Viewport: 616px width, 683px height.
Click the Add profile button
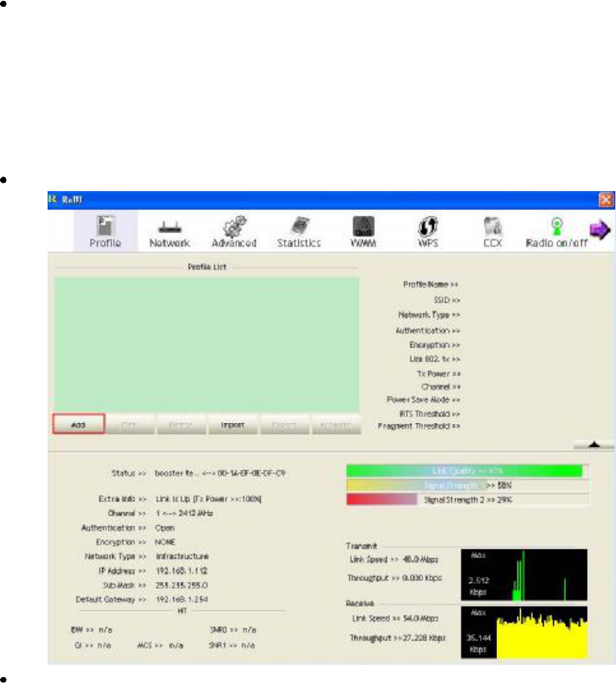pos(78,424)
